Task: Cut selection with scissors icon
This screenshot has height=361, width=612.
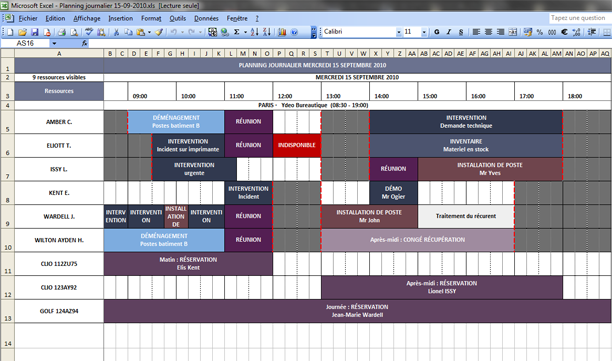Action: [x=116, y=32]
